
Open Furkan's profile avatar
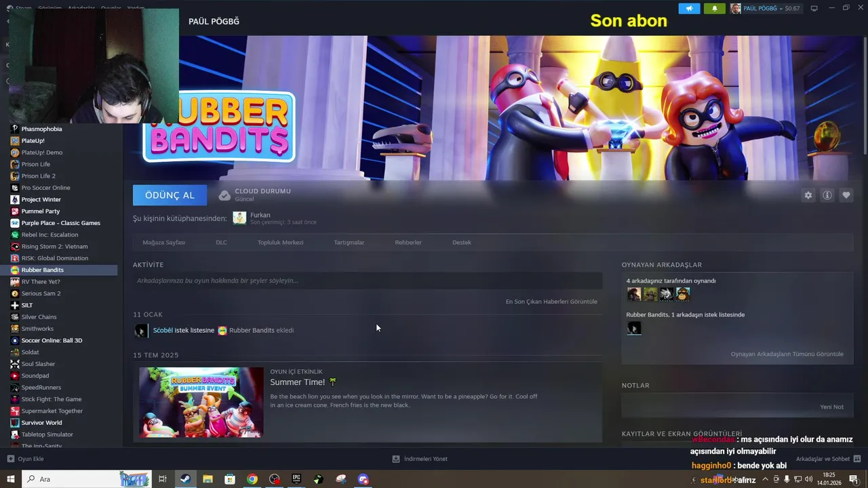pyautogui.click(x=239, y=218)
